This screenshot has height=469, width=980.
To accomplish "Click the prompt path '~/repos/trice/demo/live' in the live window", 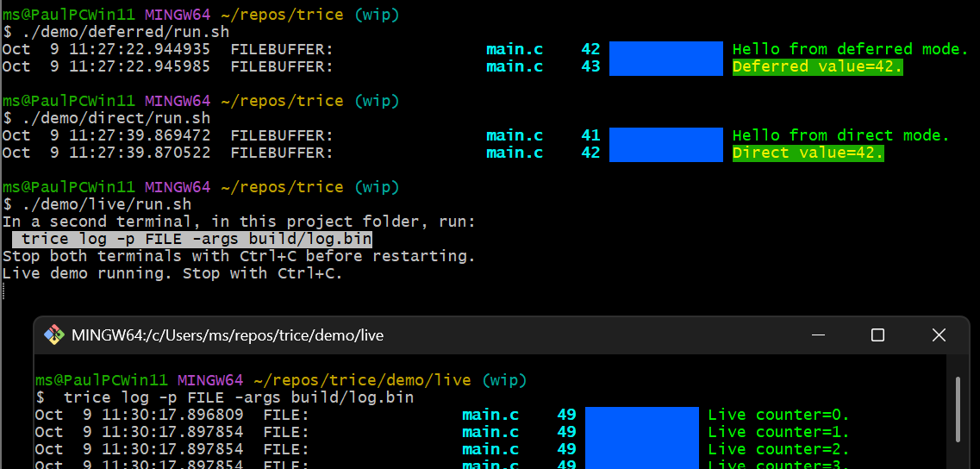I will (363, 379).
